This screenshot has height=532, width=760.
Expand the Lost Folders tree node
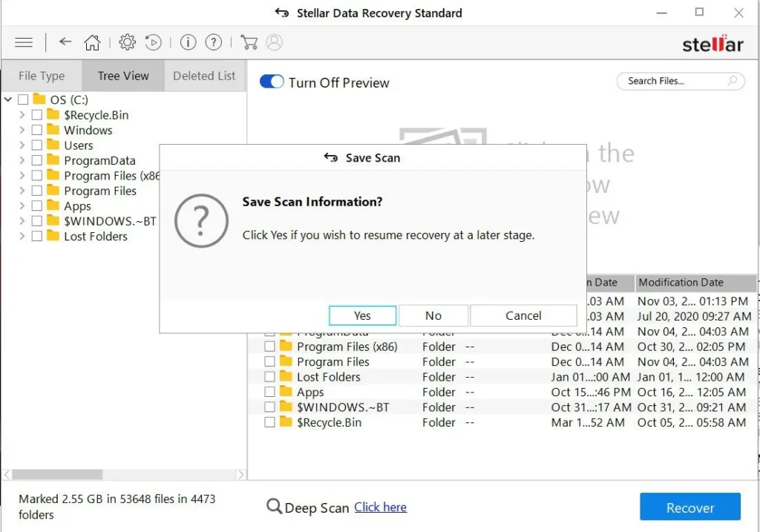(22, 236)
